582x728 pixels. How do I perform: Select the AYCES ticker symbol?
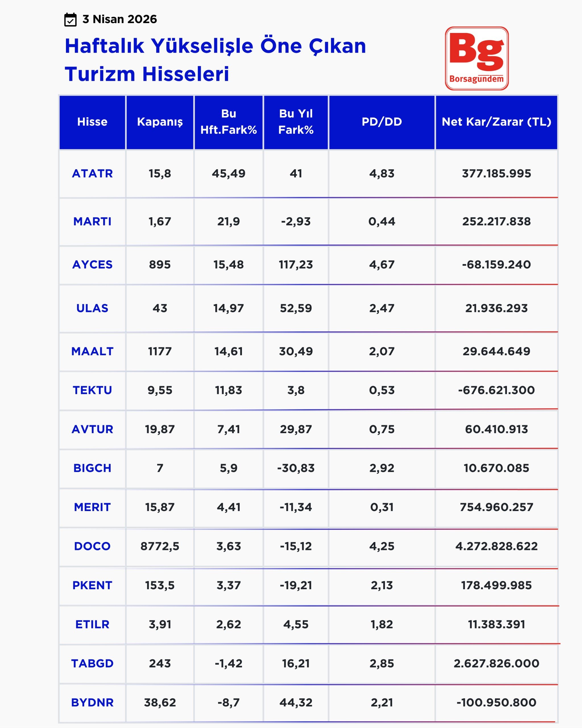(92, 265)
